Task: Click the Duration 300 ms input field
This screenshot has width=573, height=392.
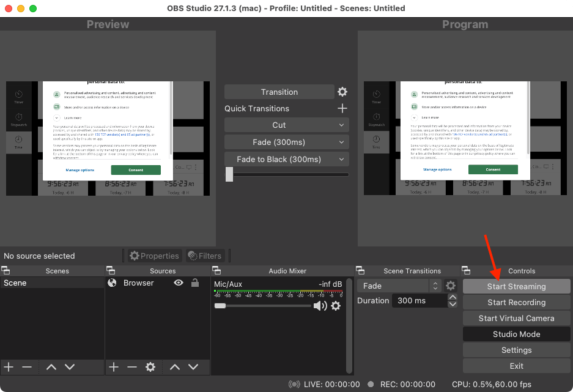Action: pos(420,301)
